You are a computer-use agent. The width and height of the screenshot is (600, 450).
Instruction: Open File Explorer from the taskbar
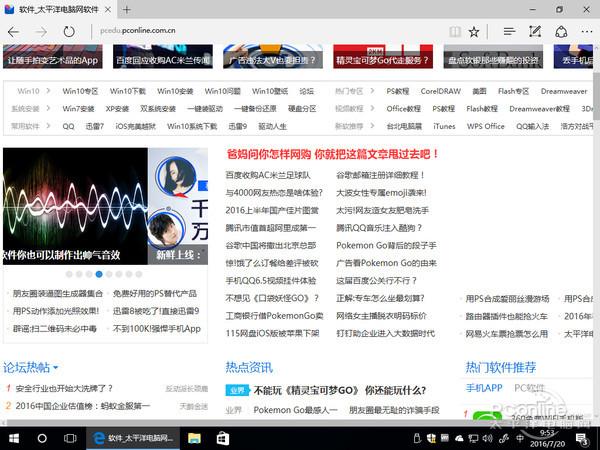coord(194,438)
